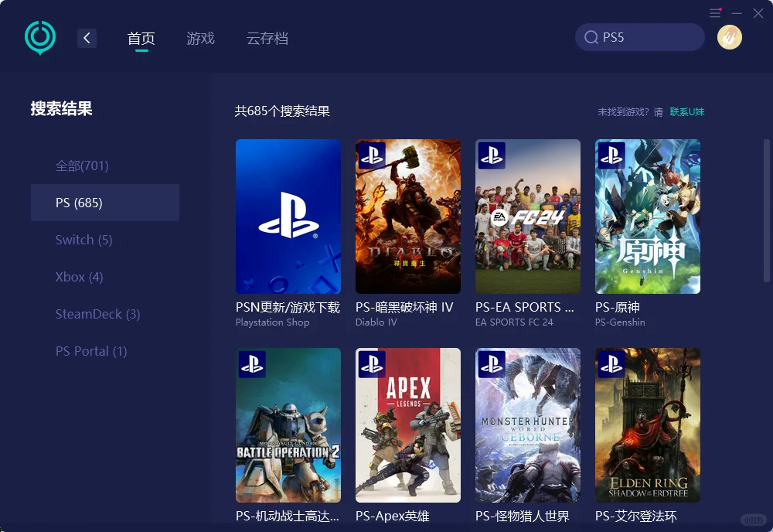Close the application window

(758, 13)
